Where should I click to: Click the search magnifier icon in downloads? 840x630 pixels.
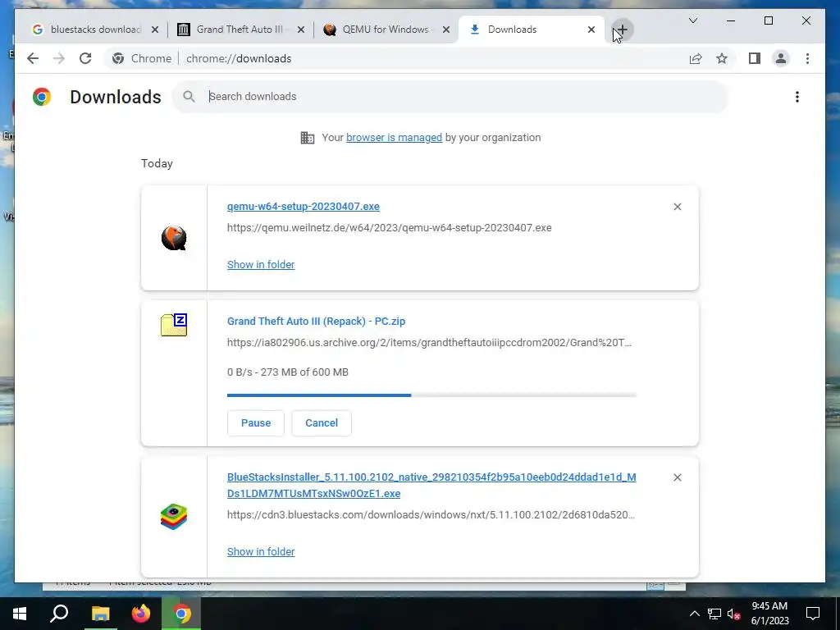click(189, 97)
